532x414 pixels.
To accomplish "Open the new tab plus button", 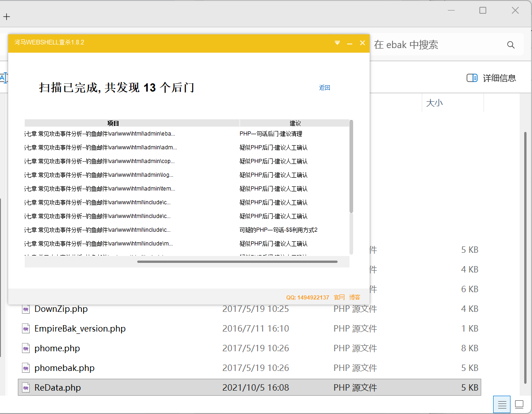I will point(6,17).
